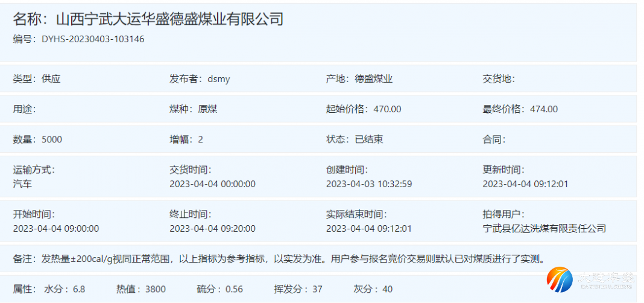Image resolution: width=644 pixels, height=303 pixels.
Task: Click the coal type value 原煤
Action: pyautogui.click(x=207, y=109)
